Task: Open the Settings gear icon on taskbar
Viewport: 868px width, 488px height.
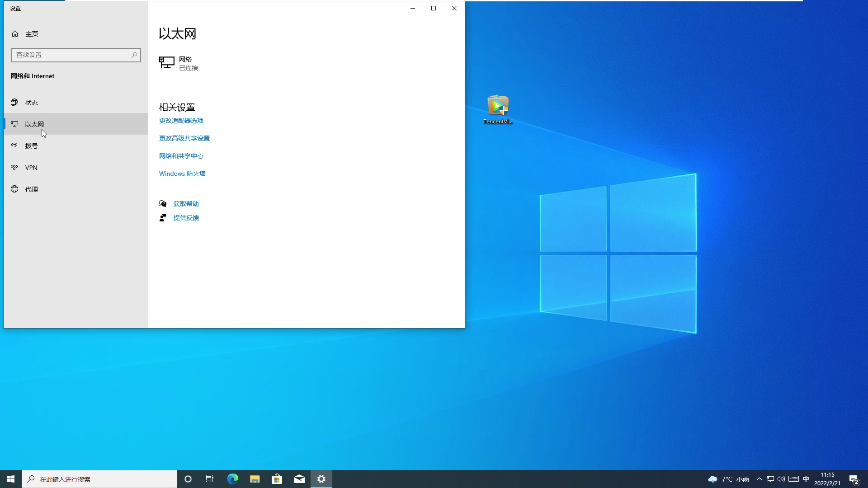Action: [x=321, y=479]
